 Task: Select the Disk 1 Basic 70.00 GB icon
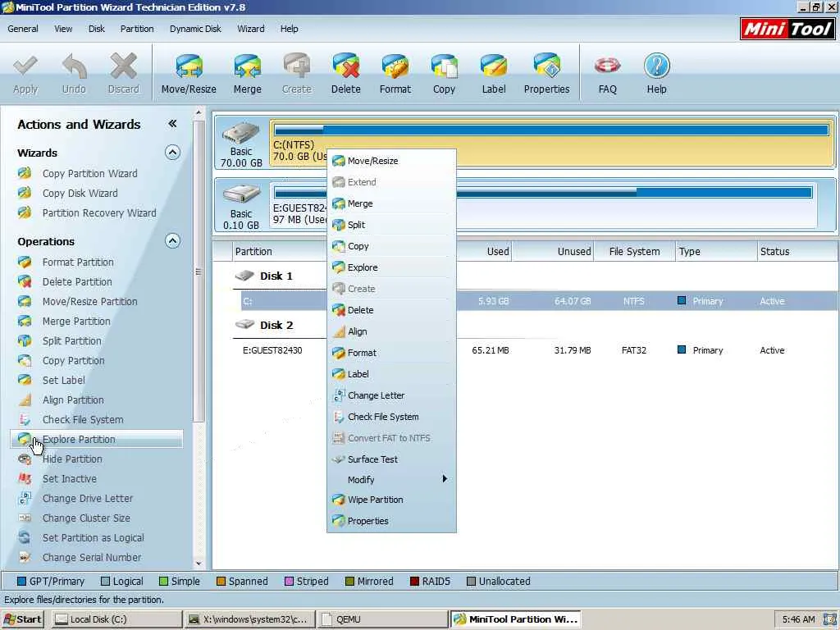[242, 143]
